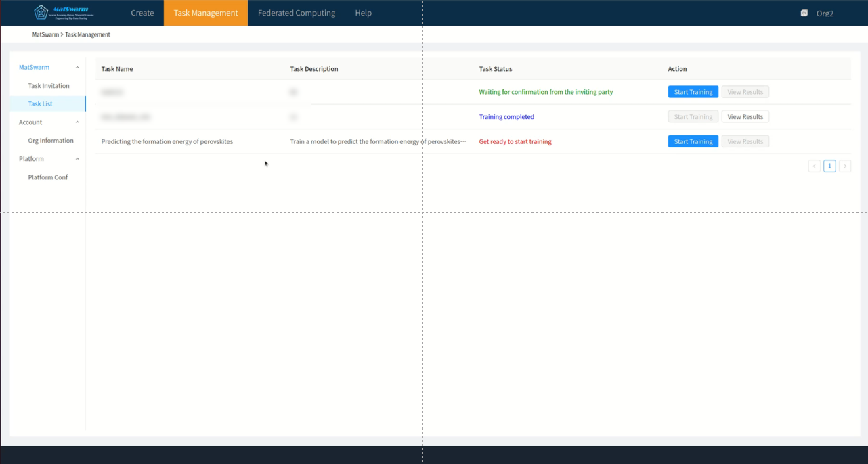Screen dimensions: 868x464
Task: Open the Create menu tab
Action: point(142,13)
